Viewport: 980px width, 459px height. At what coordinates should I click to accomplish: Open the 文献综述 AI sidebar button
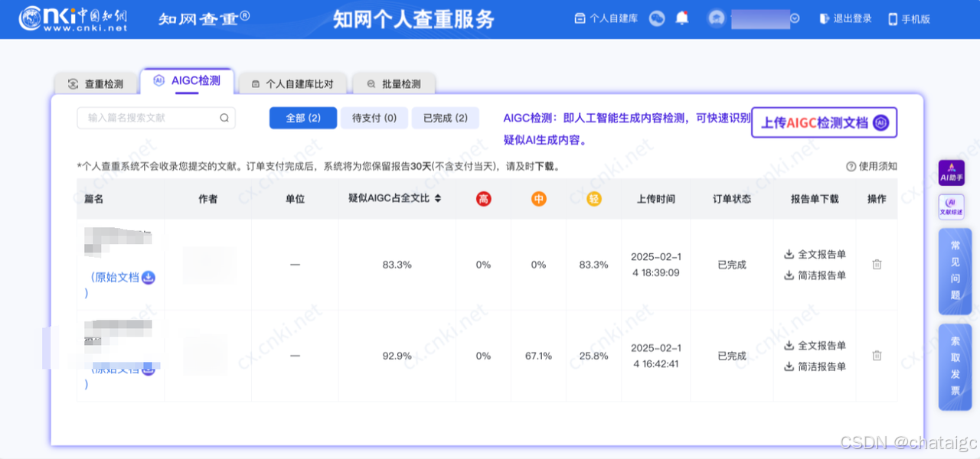point(952,207)
